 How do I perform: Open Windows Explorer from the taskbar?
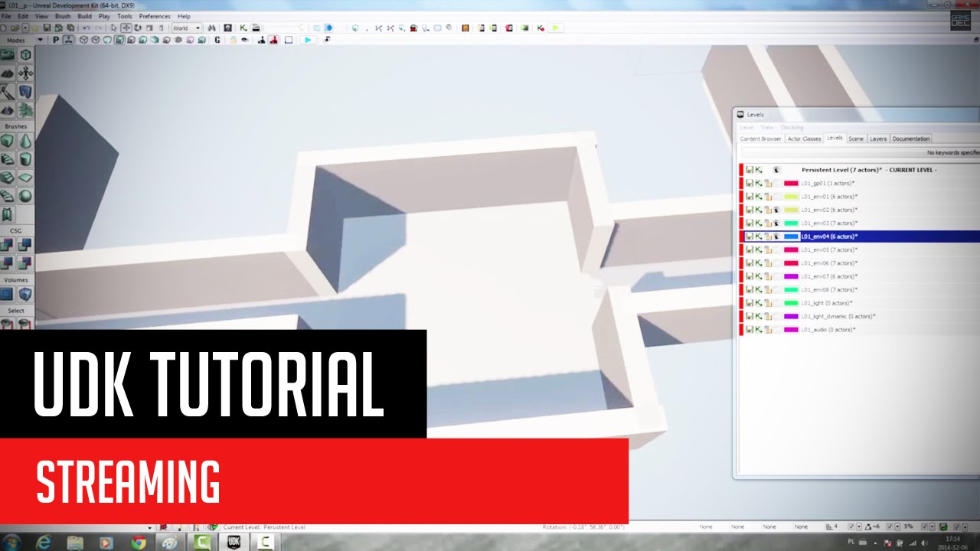click(x=75, y=542)
